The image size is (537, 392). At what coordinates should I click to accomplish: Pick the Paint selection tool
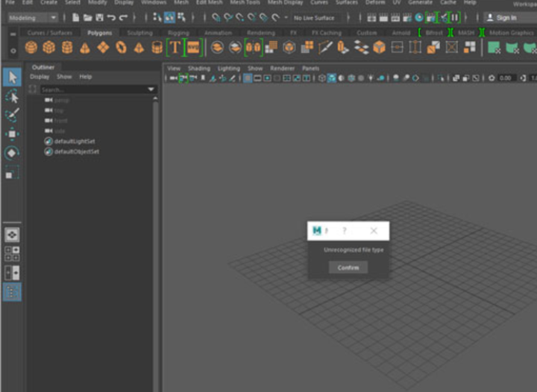point(12,116)
